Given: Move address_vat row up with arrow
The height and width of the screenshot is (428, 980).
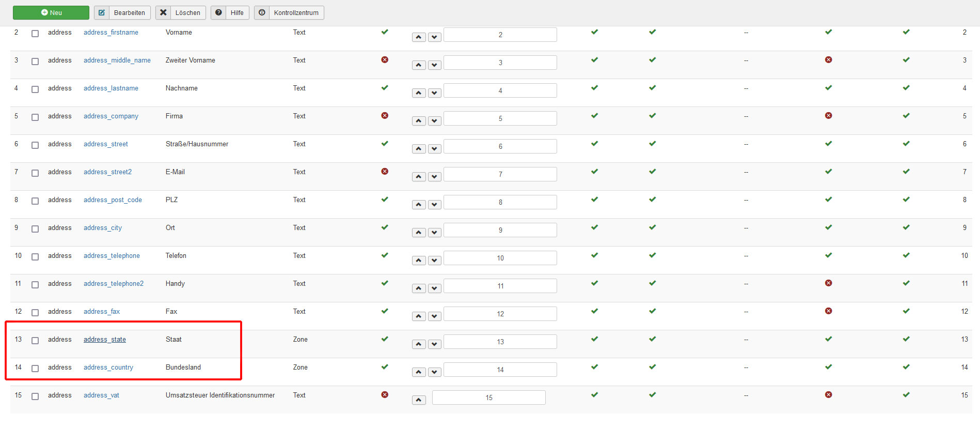Looking at the screenshot, I should [x=419, y=400].
